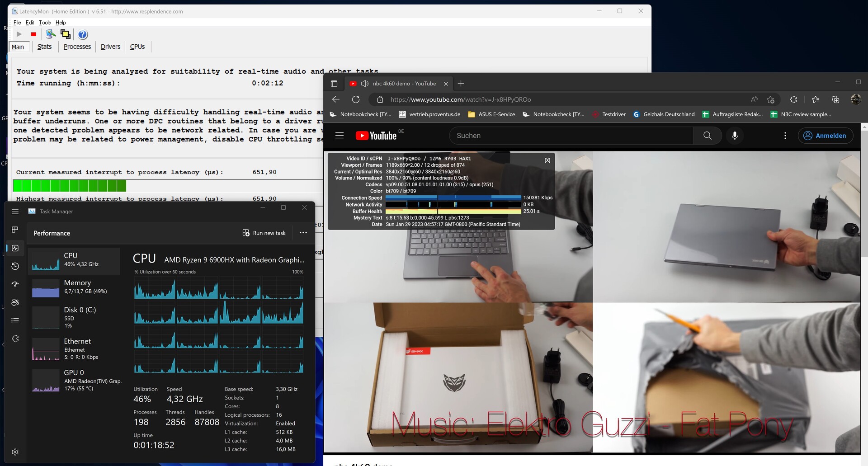
Task: Click the LatencyMon windows toolbar icon
Action: 66,34
